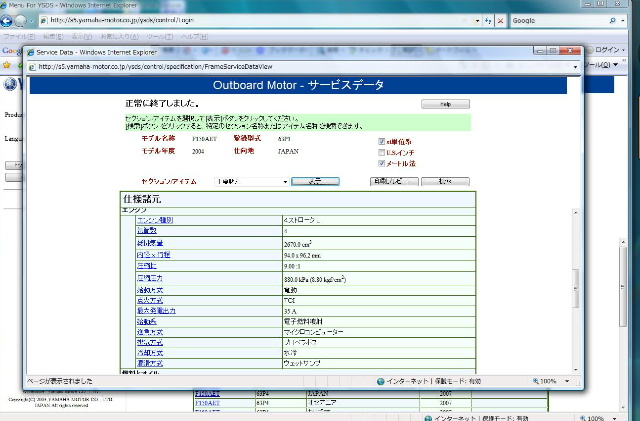
Task: Click the favorites star icon
Action: point(7,65)
